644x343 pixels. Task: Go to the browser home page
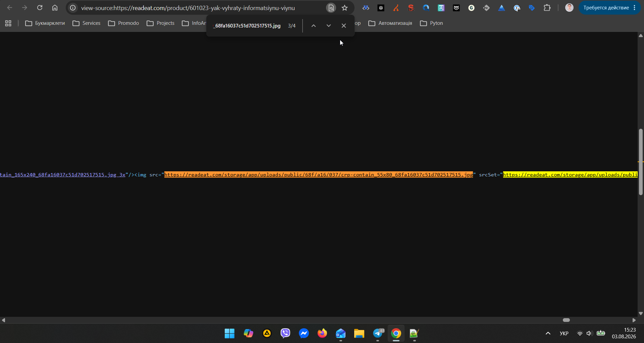55,8
